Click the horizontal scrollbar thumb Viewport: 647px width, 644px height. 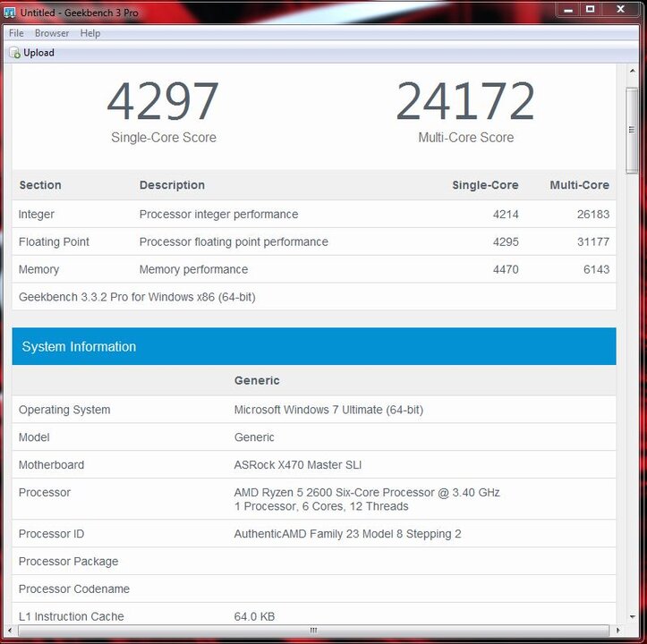point(313,631)
